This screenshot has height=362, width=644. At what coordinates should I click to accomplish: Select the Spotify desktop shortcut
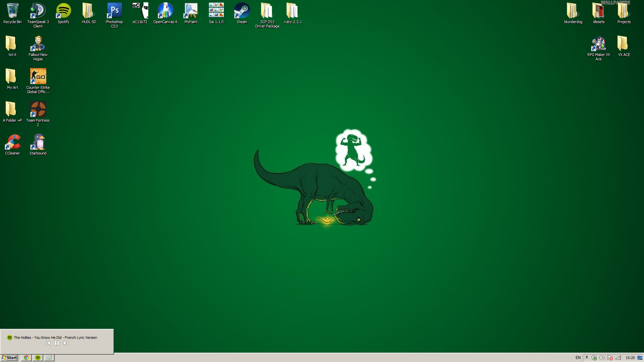(x=63, y=13)
